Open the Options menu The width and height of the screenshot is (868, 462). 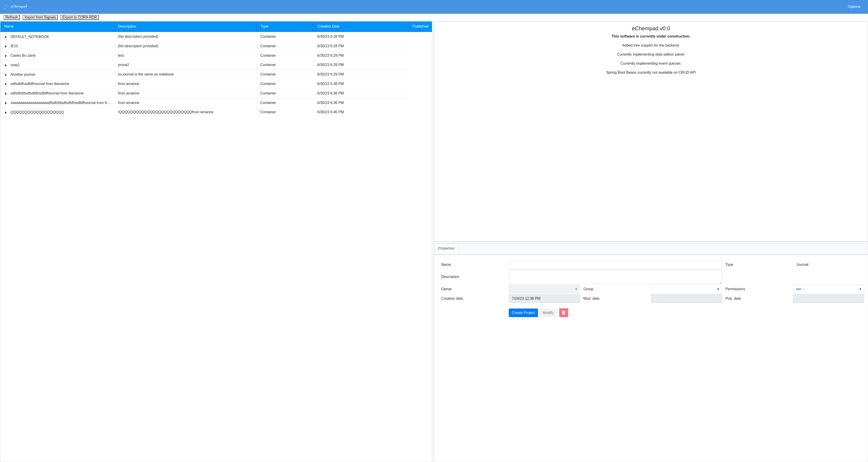[x=854, y=7]
